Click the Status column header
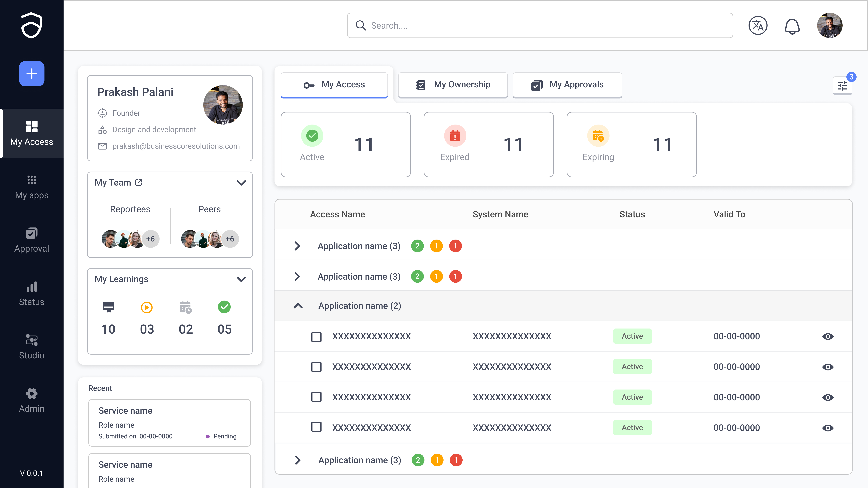The width and height of the screenshot is (868, 488). 632,214
